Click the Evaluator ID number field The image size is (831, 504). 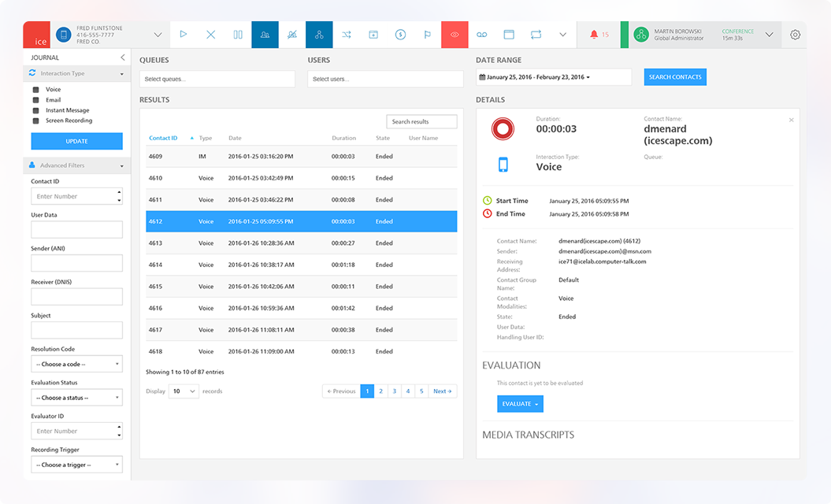[x=77, y=431]
